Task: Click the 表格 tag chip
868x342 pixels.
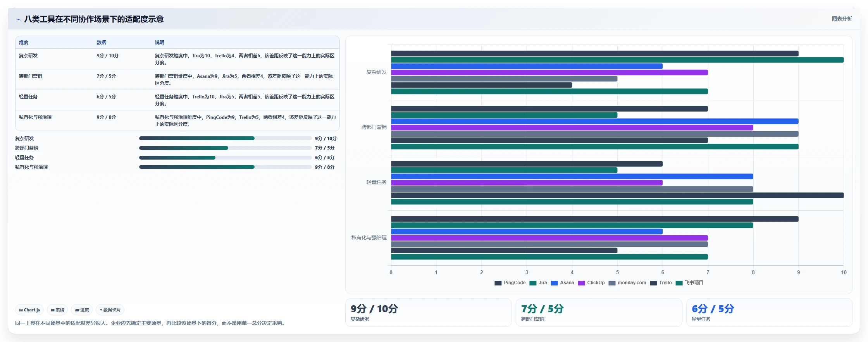Action: [57, 310]
